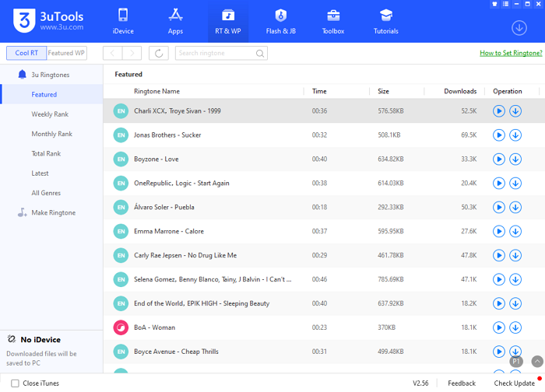Select Weekly Rank in the sidebar
The image size is (545, 392).
coord(51,114)
